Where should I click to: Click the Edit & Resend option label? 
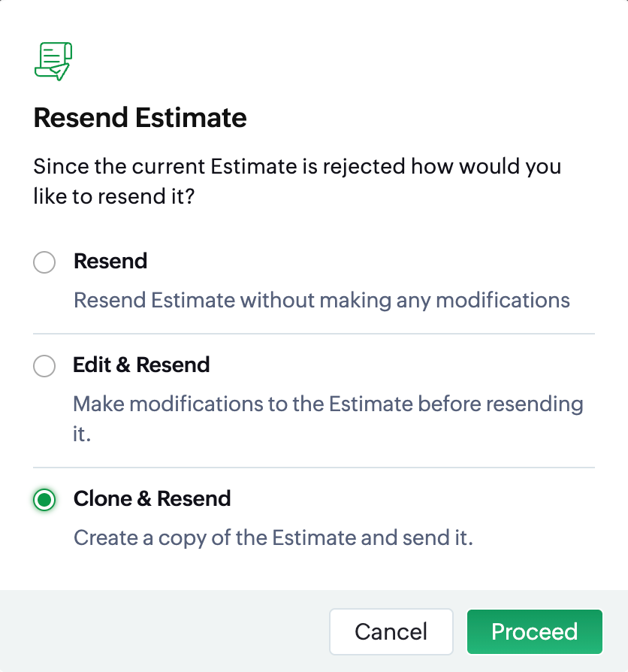click(x=141, y=365)
